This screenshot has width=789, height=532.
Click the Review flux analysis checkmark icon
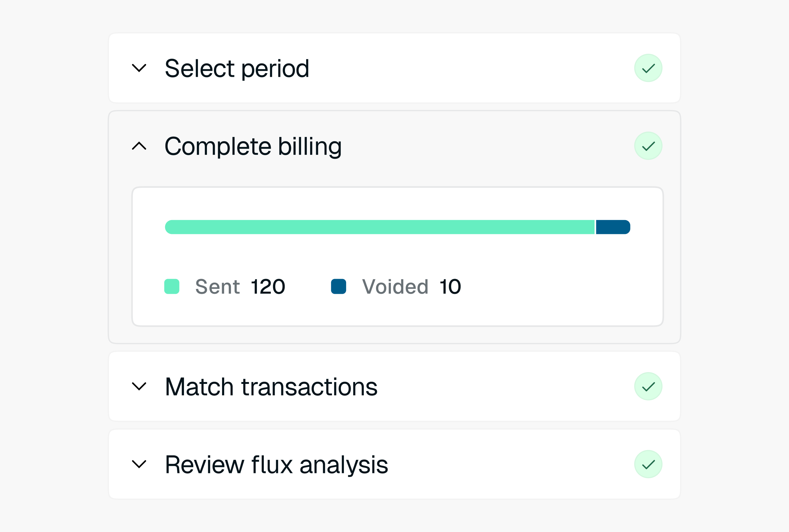(x=648, y=464)
